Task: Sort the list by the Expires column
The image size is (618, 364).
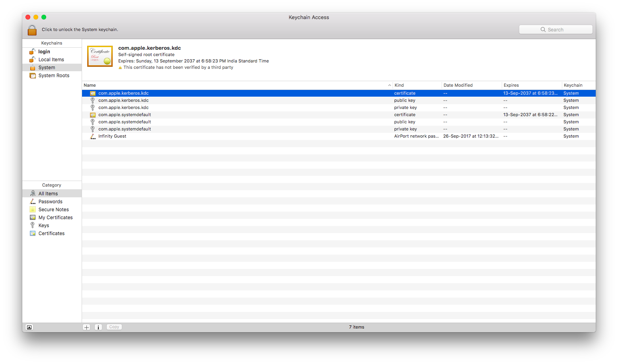Action: tap(532, 86)
